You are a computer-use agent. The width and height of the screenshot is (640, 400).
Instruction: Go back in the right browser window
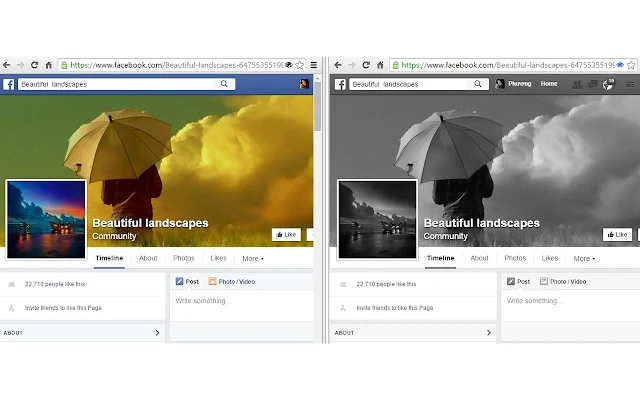tap(338, 65)
